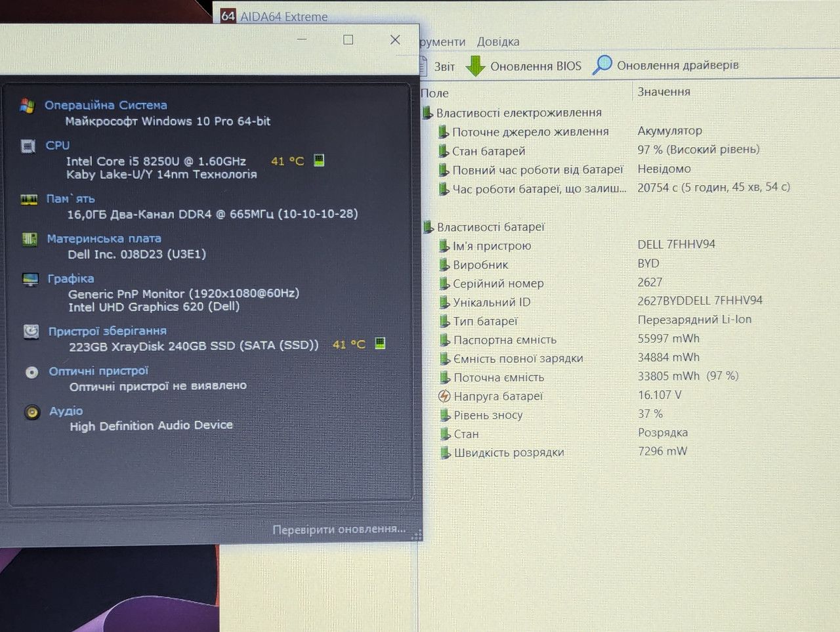Click the icon next to Швидкість розрядки
Image resolution: width=840 pixels, height=632 pixels.
[445, 453]
